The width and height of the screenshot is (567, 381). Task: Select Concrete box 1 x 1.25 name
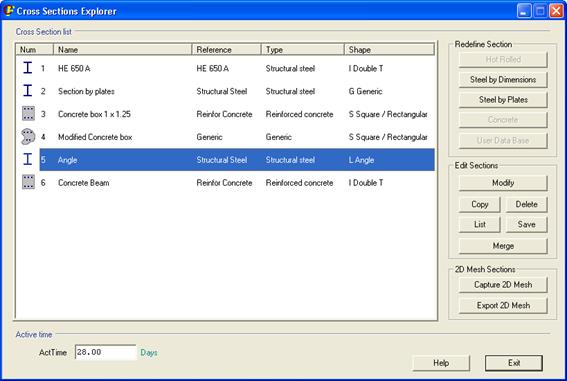click(x=94, y=114)
